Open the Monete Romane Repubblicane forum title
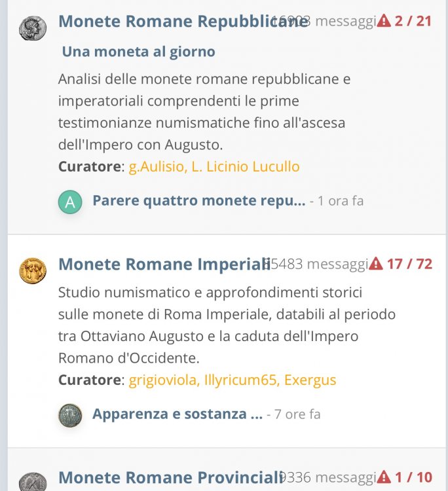The image size is (448, 491). pyautogui.click(x=183, y=22)
